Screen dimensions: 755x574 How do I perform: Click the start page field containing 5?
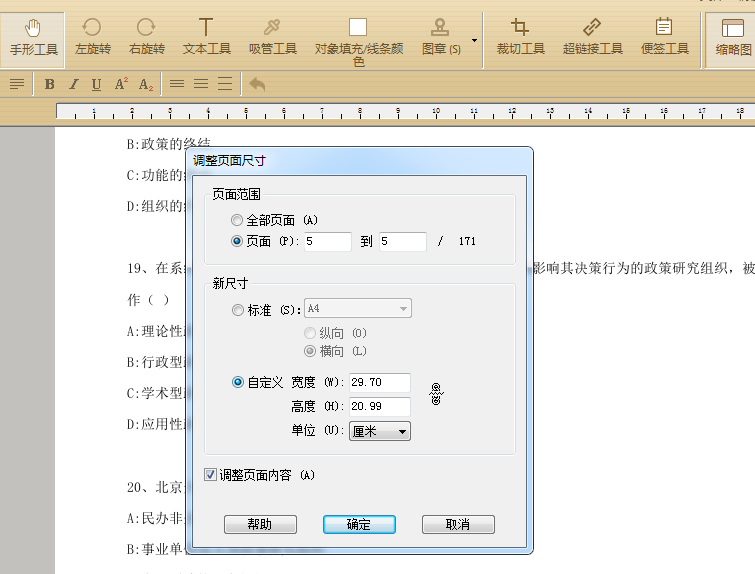click(327, 241)
